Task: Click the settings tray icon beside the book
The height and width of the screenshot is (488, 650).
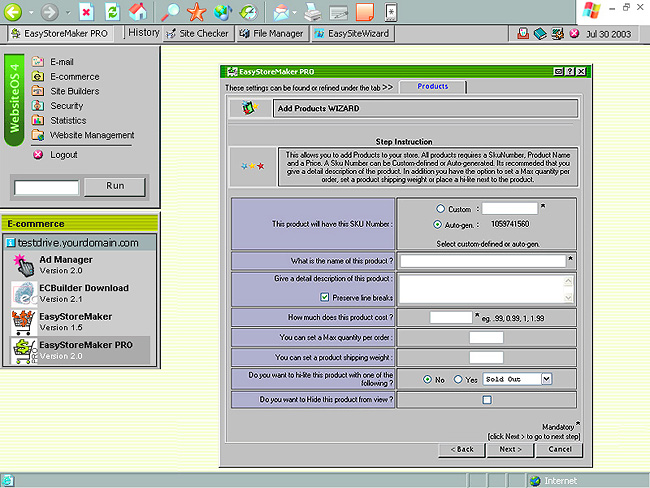Action: [x=557, y=34]
